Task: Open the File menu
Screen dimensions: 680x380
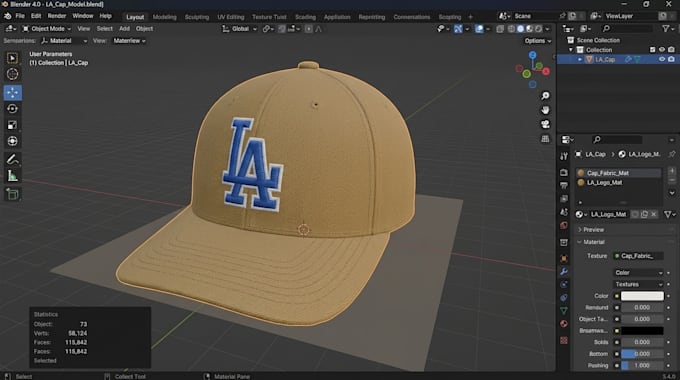Action: [x=20, y=16]
